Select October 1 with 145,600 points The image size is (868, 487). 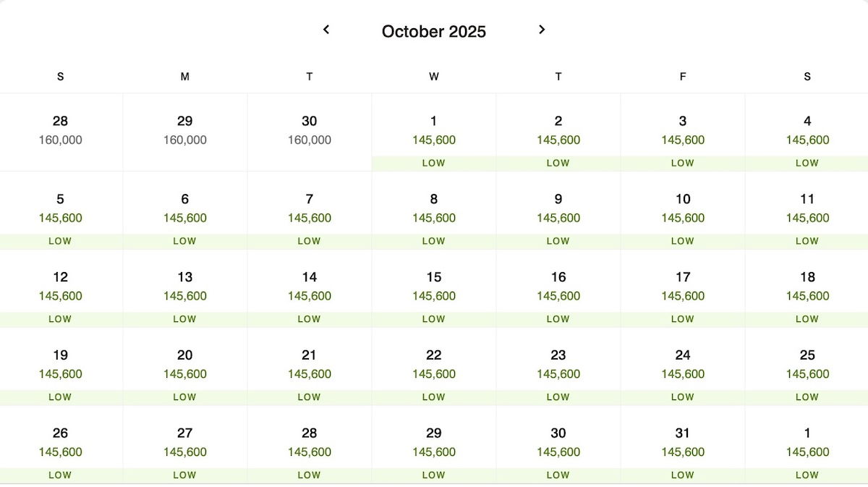click(x=434, y=132)
